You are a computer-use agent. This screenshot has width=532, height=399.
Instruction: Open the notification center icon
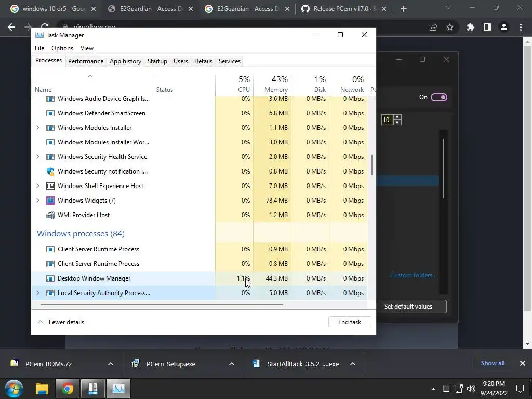520,389
